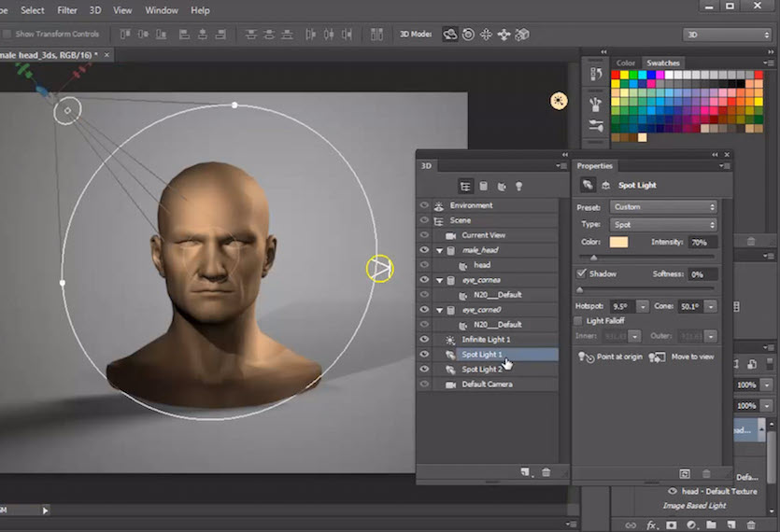This screenshot has width=780, height=532.
Task: Open the 3D panel flyout menu
Action: click(561, 165)
